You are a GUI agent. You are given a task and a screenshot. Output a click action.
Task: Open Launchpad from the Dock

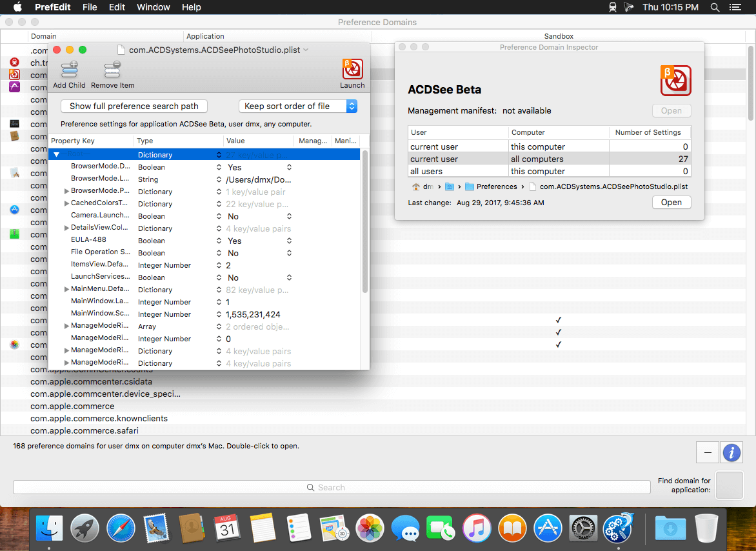pyautogui.click(x=85, y=528)
